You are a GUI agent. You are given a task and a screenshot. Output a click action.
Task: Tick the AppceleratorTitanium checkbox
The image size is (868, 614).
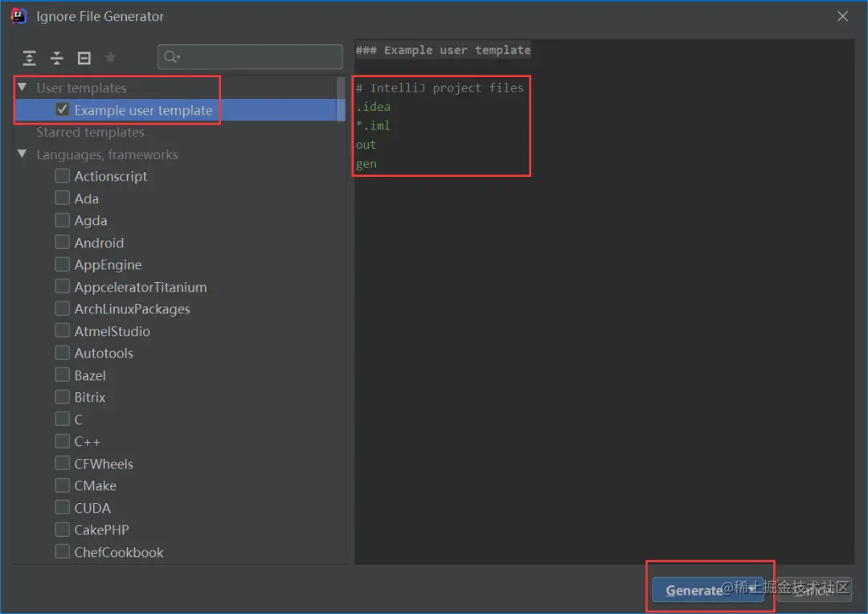62,287
